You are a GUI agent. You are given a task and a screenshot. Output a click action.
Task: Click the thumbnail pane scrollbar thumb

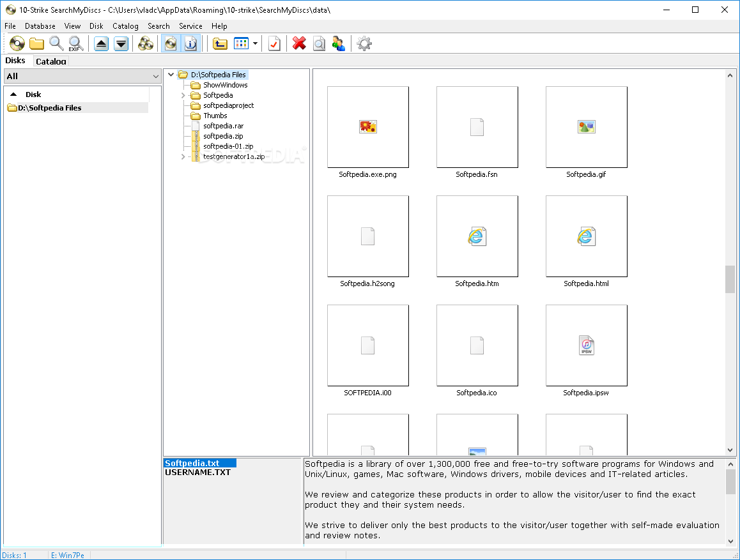[x=730, y=279]
